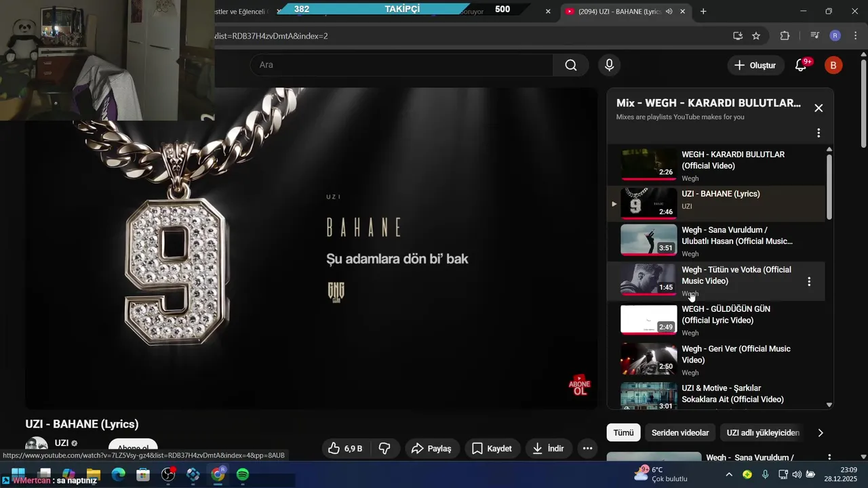The image size is (868, 488).
Task: Show more filter chips with right arrow
Action: click(x=821, y=432)
